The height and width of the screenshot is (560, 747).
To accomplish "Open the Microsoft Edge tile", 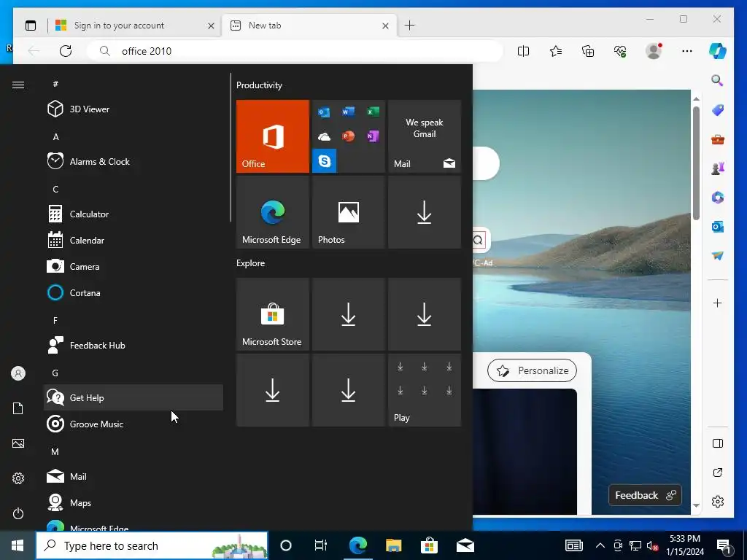I will coord(273,212).
